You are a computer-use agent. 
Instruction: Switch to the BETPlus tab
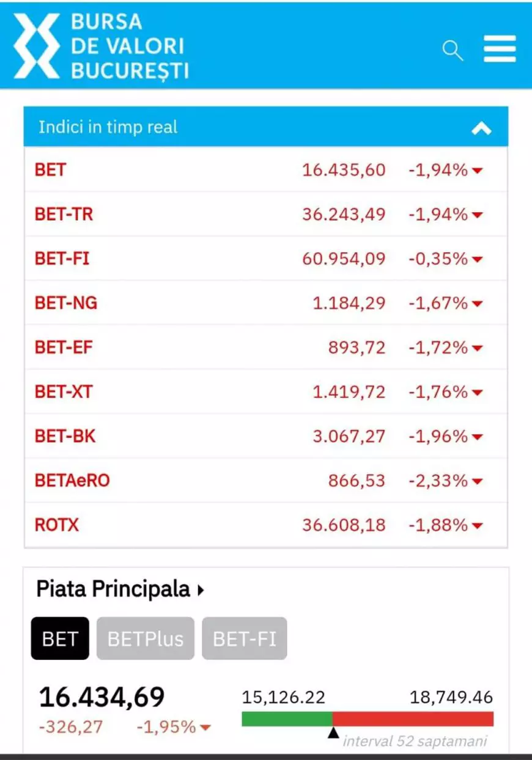tap(145, 638)
